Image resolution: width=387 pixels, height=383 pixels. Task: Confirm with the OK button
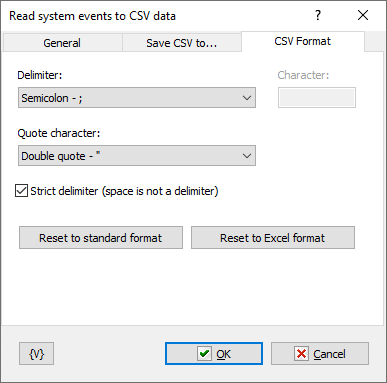pyautogui.click(x=214, y=354)
